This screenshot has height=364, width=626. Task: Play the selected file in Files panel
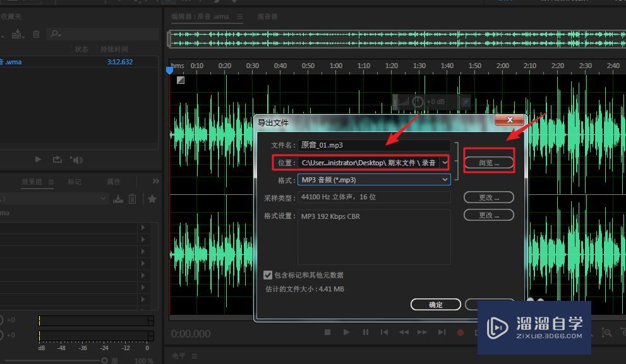pyautogui.click(x=39, y=160)
